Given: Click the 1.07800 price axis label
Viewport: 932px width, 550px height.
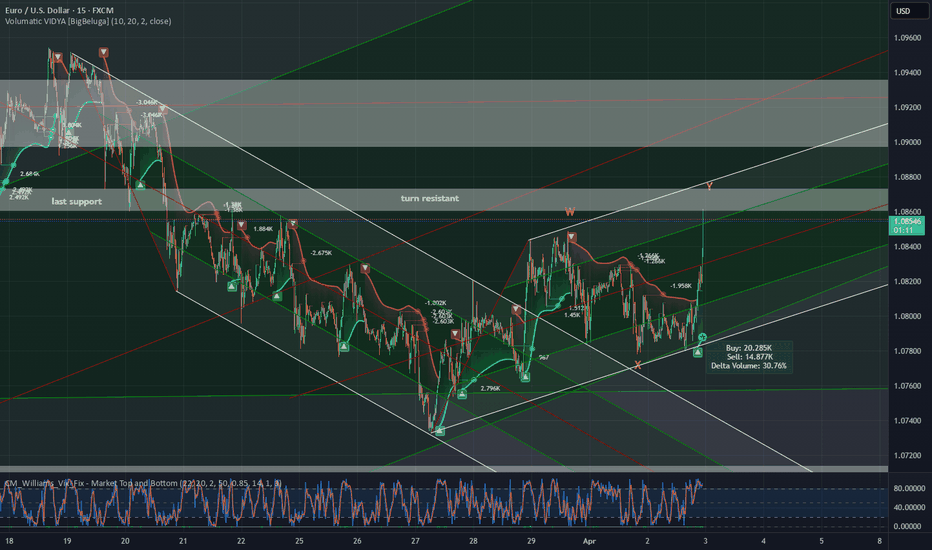Looking at the screenshot, I should point(907,351).
